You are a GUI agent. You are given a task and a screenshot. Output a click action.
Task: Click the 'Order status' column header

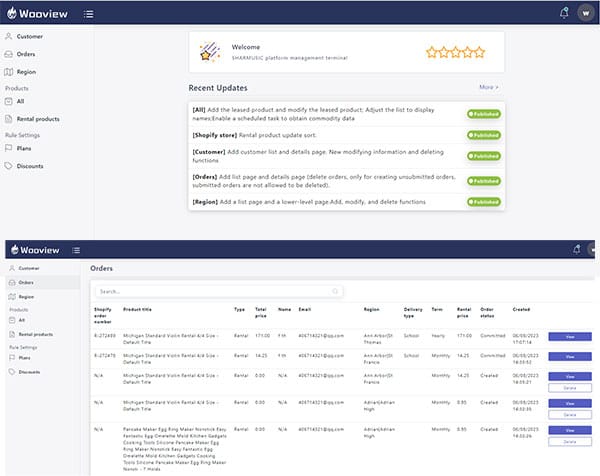487,312
